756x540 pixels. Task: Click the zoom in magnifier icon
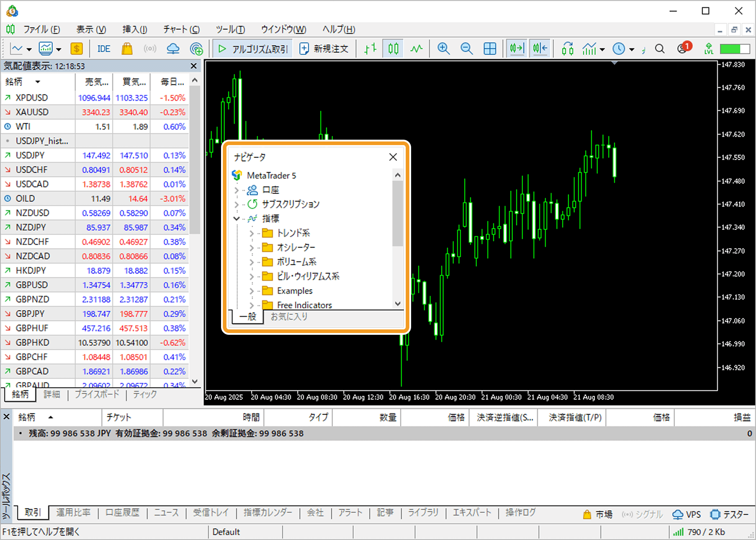(x=443, y=49)
